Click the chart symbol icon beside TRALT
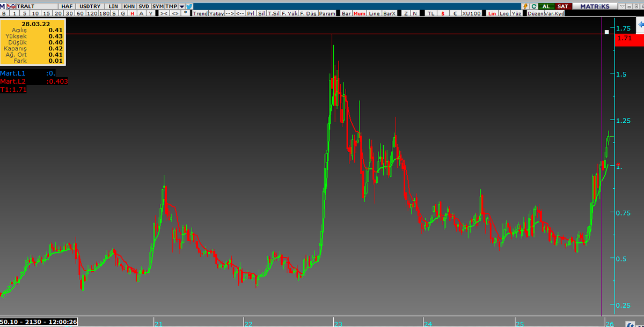 coord(11,6)
